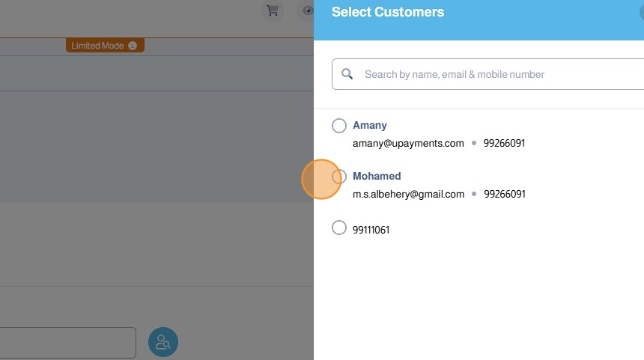Viewport: 644px width, 360px height.
Task: Close the Select Customers panel
Action: pos(640,12)
